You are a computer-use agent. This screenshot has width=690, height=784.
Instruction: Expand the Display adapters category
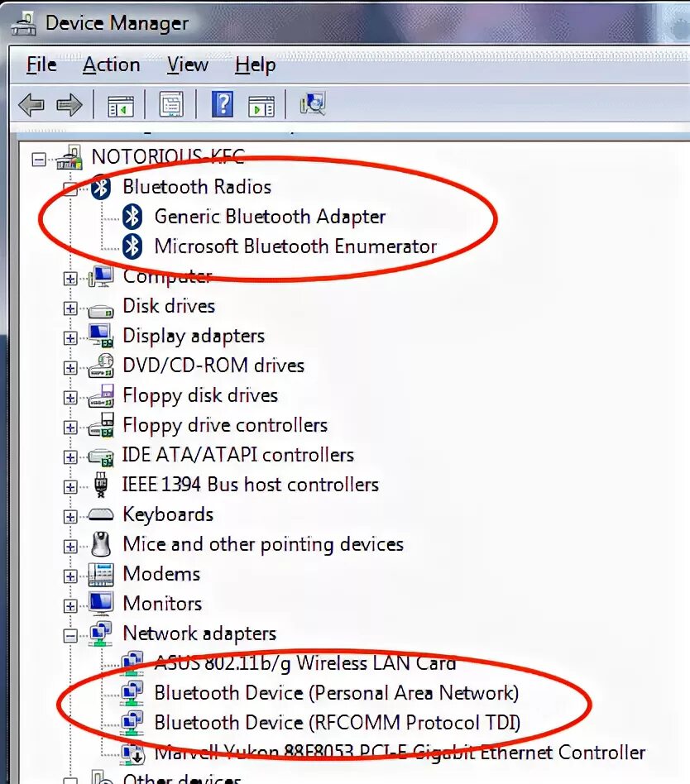(70, 338)
